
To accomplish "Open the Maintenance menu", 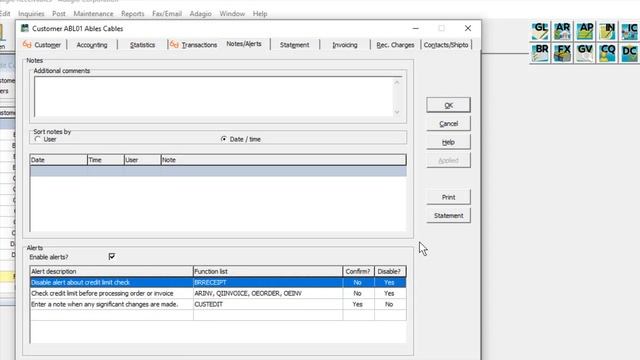I will point(93,13).
